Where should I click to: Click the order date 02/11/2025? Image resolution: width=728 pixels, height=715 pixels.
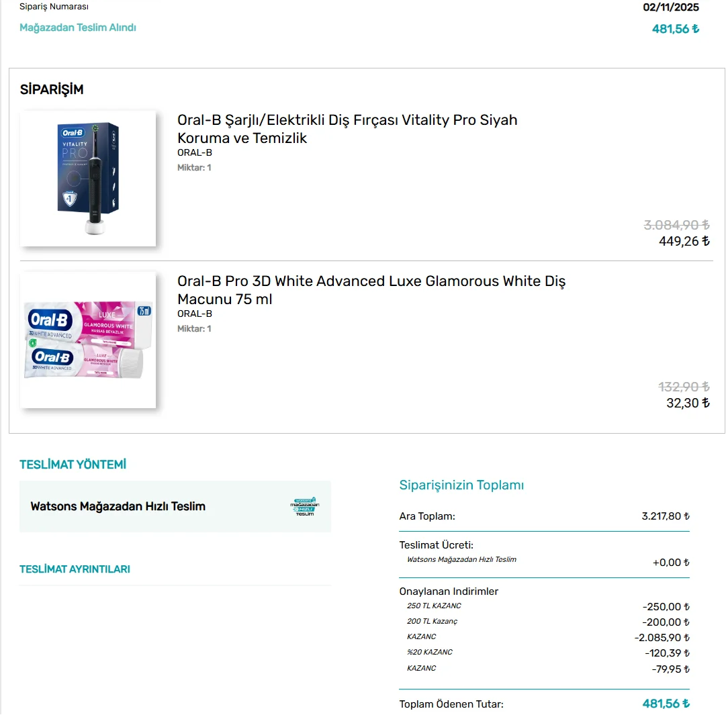tap(671, 7)
